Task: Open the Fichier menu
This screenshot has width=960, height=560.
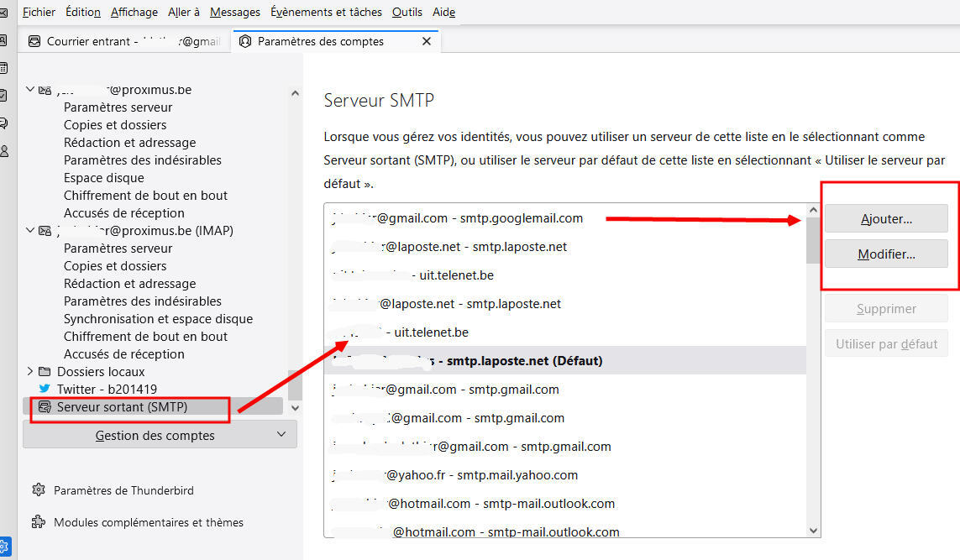Action: (x=39, y=13)
